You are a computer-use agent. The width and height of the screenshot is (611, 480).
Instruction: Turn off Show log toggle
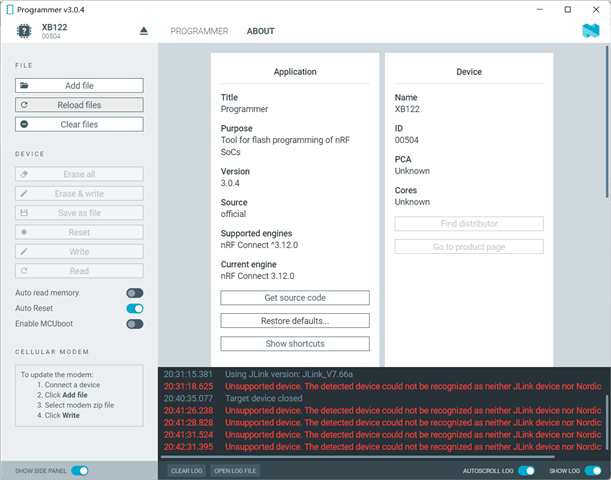click(593, 471)
